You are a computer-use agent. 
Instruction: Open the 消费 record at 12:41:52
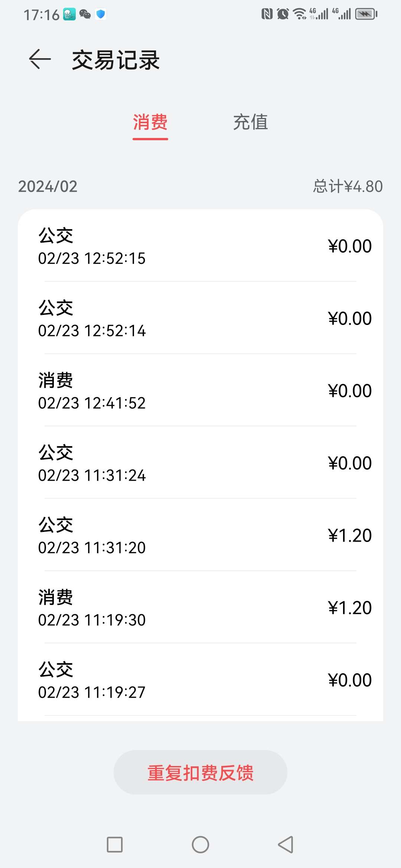(x=200, y=391)
